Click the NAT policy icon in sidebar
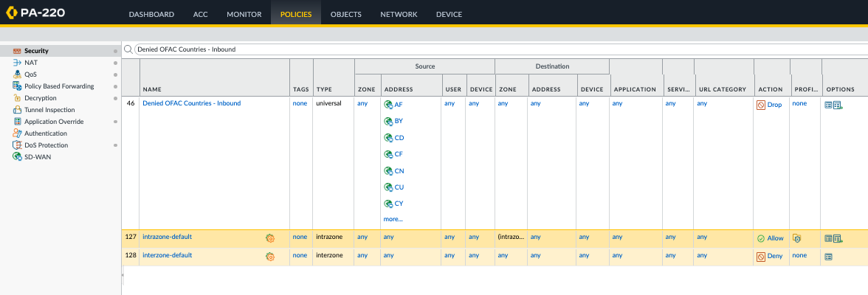 (17, 63)
